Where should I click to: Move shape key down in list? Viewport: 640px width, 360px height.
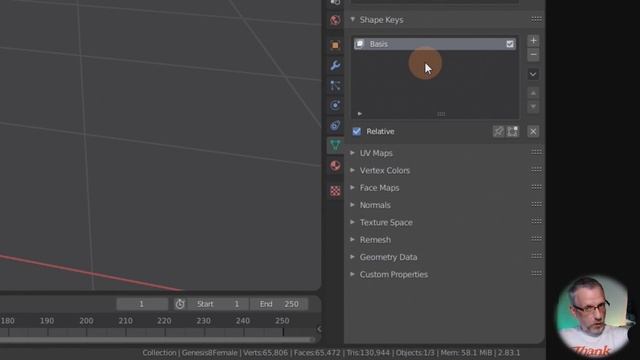point(533,107)
